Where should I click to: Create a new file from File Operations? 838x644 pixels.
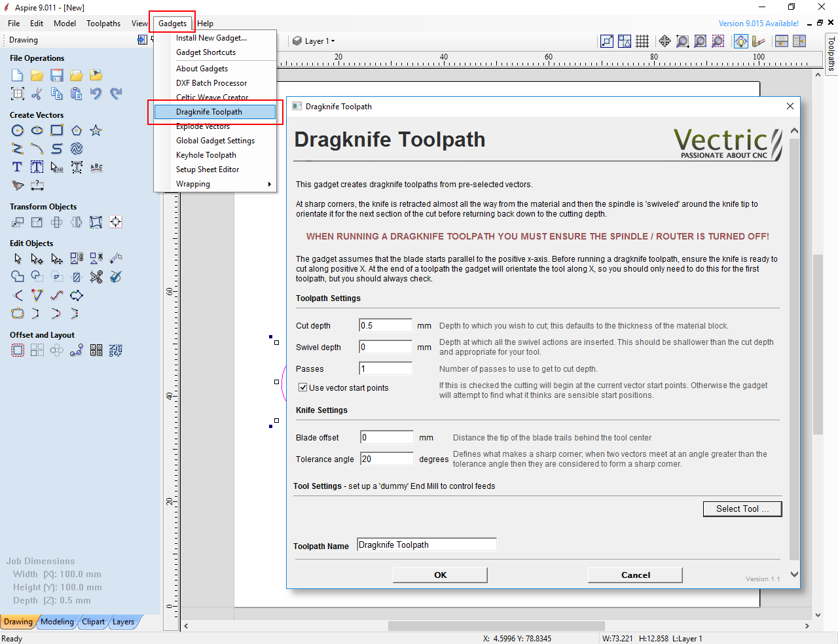click(18, 75)
